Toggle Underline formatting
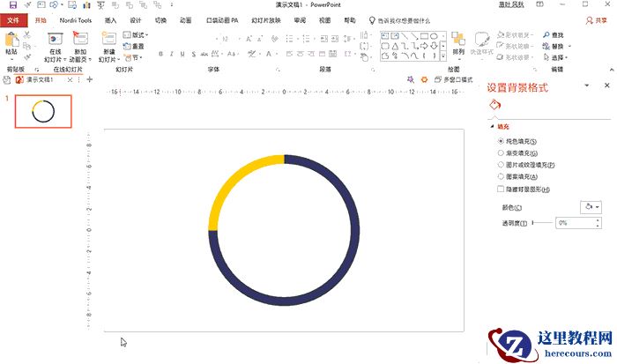The image size is (617, 364). pos(182,54)
